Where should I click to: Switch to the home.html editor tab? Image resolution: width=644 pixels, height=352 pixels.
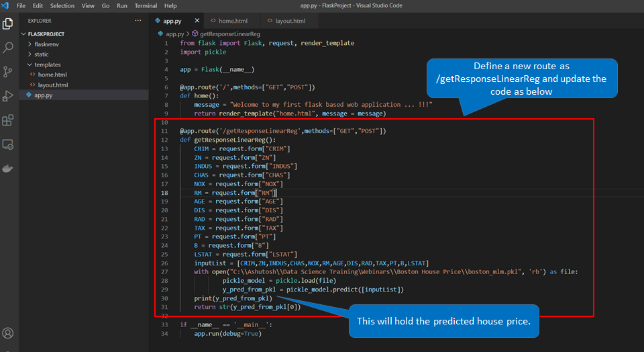coord(232,21)
